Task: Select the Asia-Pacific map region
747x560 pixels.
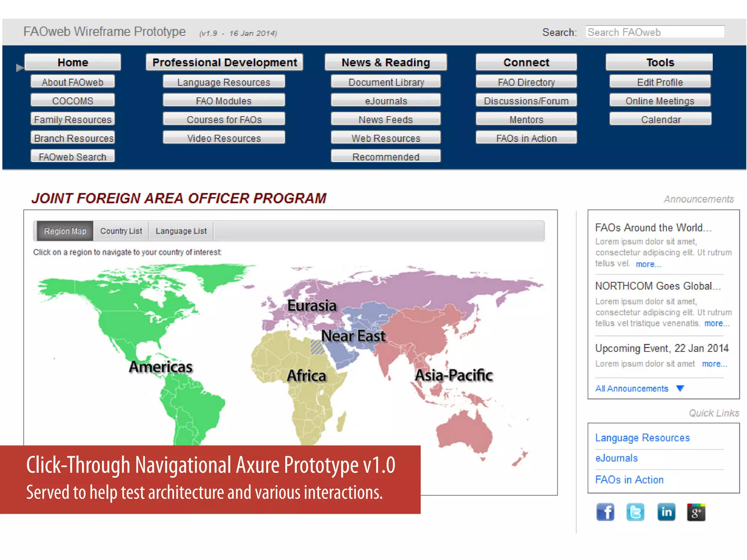Action: pyautogui.click(x=454, y=375)
